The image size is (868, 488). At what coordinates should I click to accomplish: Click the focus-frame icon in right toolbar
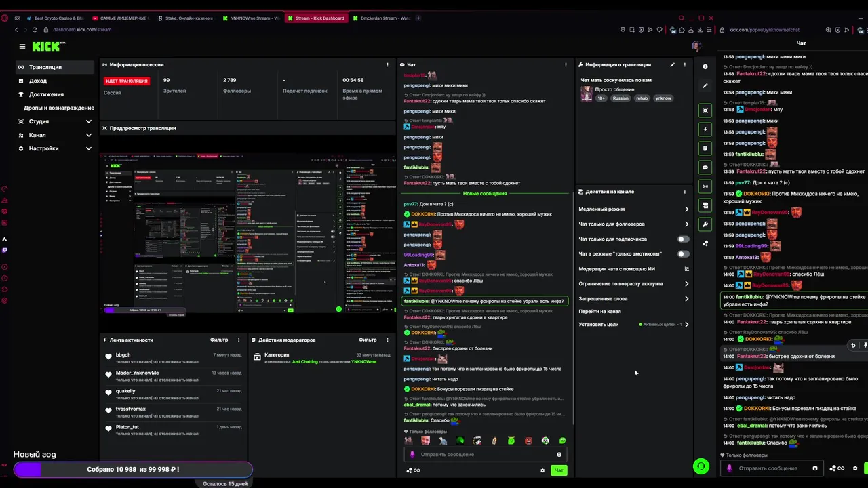(x=705, y=110)
